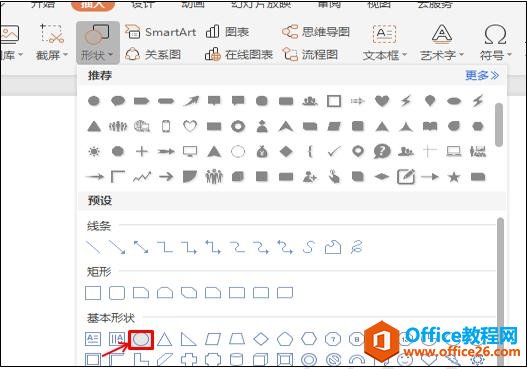Open the 符号 symbol dropdown

click(495, 43)
